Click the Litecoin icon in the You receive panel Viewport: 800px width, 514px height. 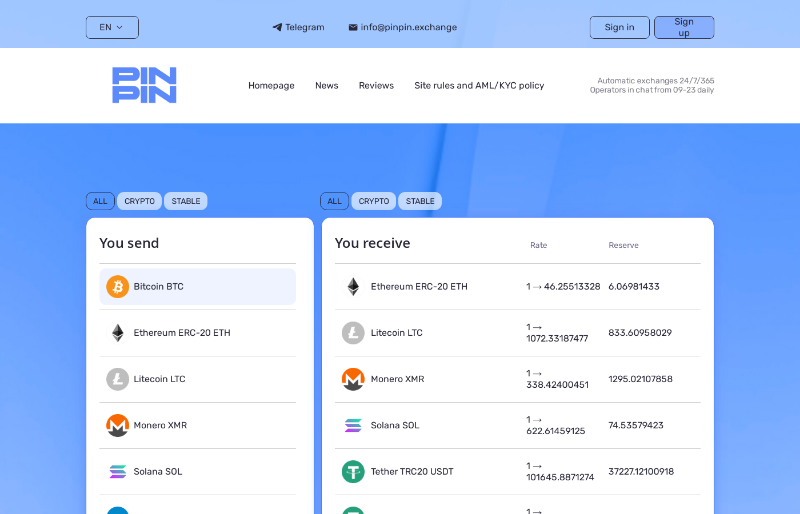353,333
